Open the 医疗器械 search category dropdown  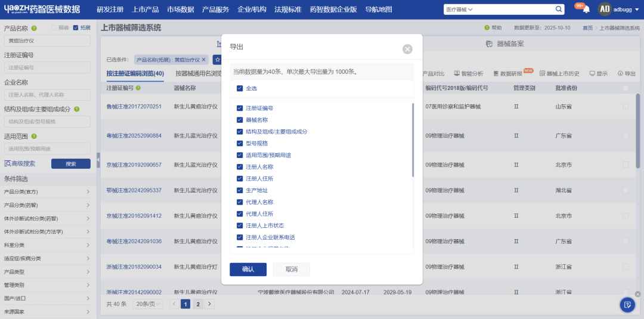click(460, 9)
